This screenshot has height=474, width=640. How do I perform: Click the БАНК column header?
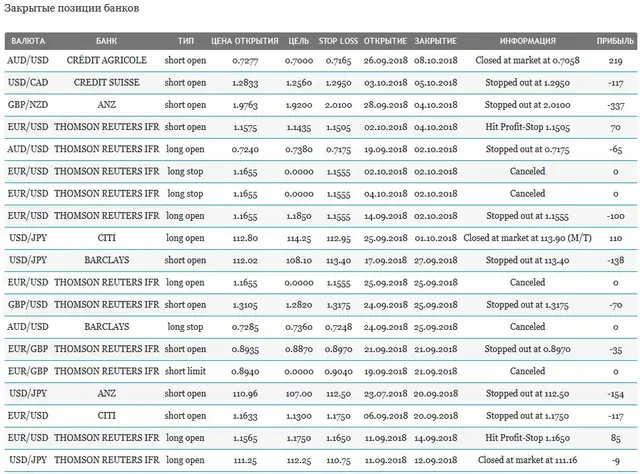(x=107, y=41)
